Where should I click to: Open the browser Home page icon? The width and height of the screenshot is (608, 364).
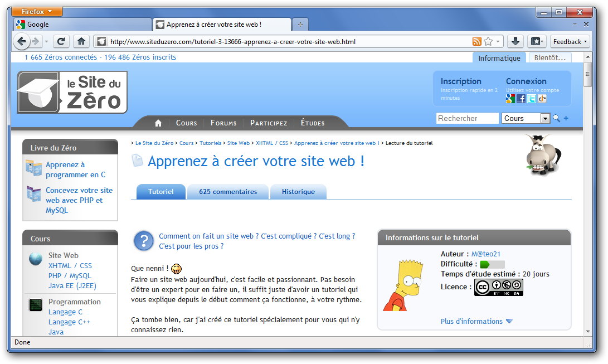pyautogui.click(x=81, y=41)
